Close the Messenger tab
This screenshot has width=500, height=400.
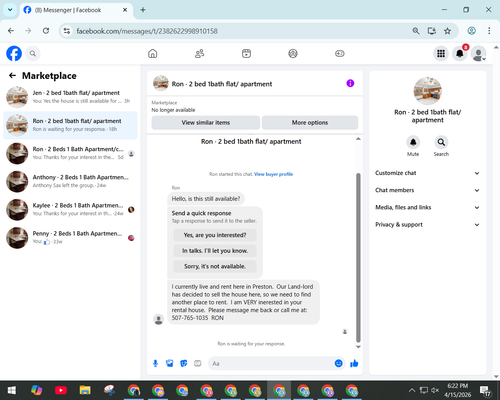(x=125, y=10)
